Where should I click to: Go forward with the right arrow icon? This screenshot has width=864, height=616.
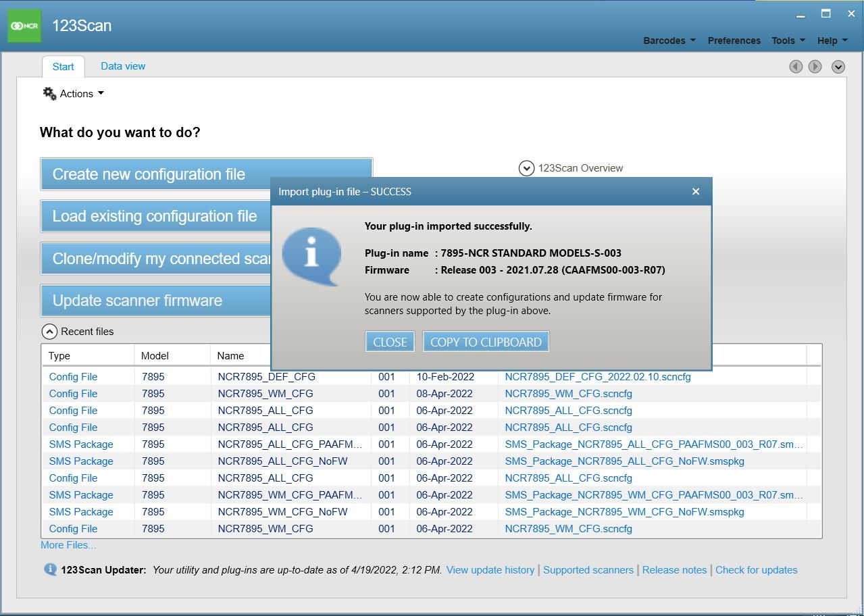click(x=815, y=66)
